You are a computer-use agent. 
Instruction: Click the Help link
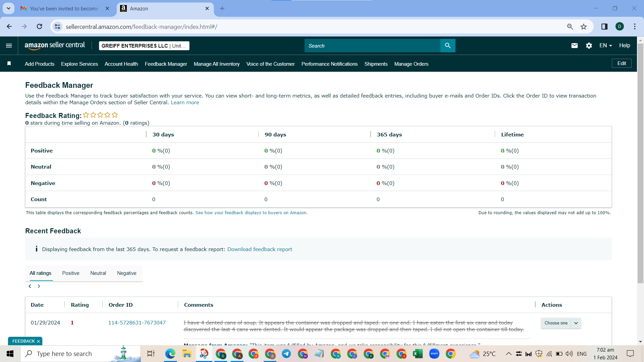coord(625,46)
